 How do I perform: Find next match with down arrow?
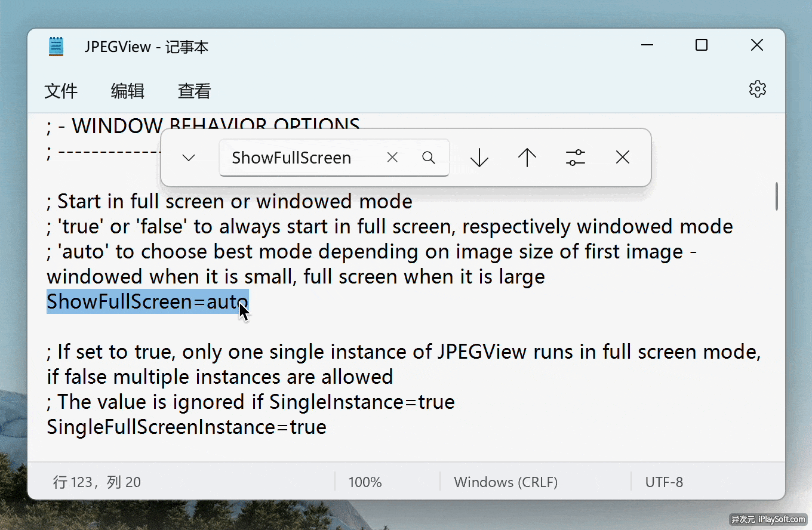coord(479,158)
